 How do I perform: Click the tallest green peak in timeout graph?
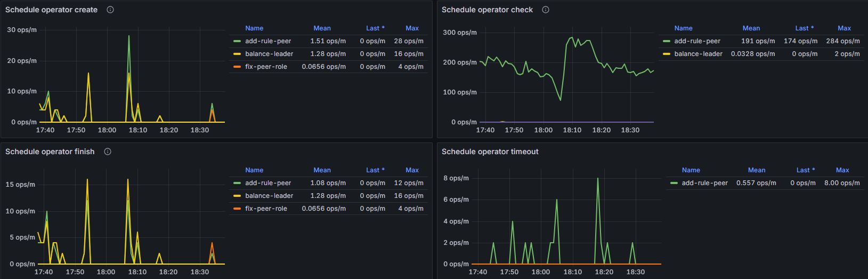pyautogui.click(x=598, y=179)
